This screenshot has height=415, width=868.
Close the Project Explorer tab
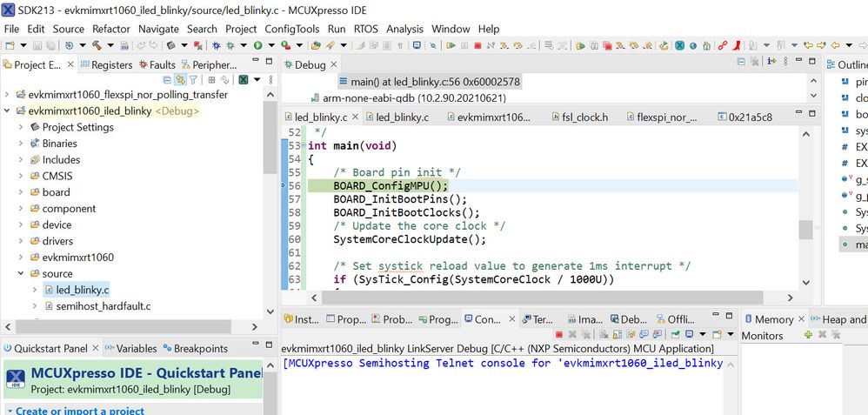click(x=70, y=65)
